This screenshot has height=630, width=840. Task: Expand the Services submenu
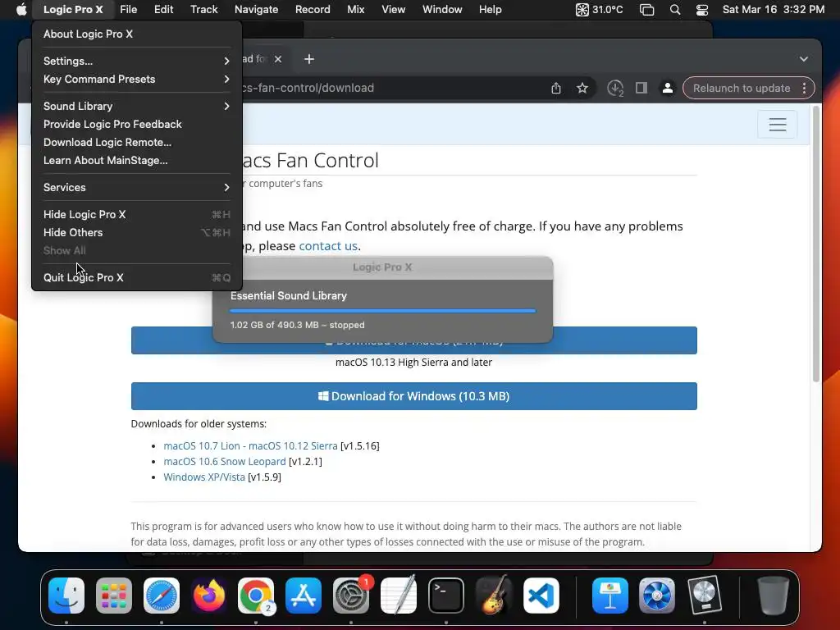tap(136, 188)
